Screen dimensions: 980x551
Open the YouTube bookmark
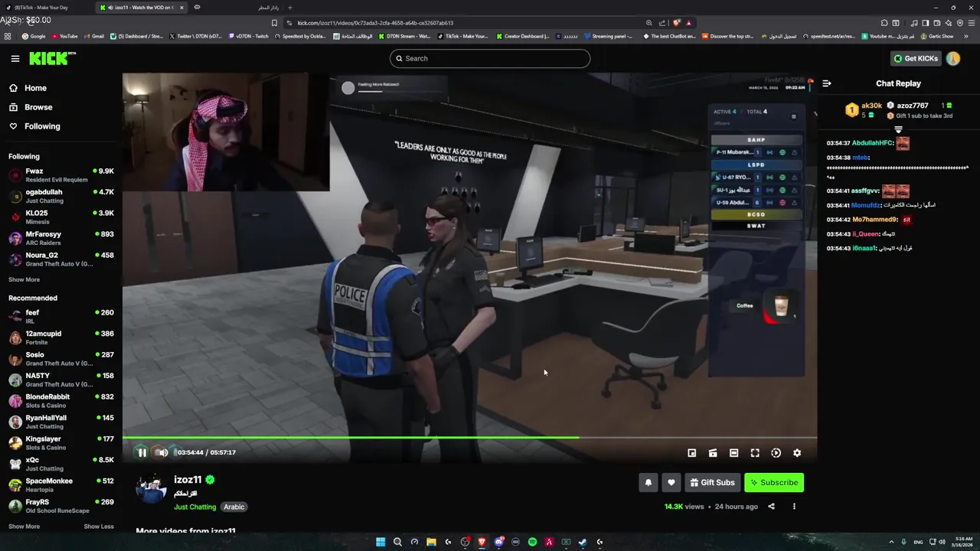64,36
